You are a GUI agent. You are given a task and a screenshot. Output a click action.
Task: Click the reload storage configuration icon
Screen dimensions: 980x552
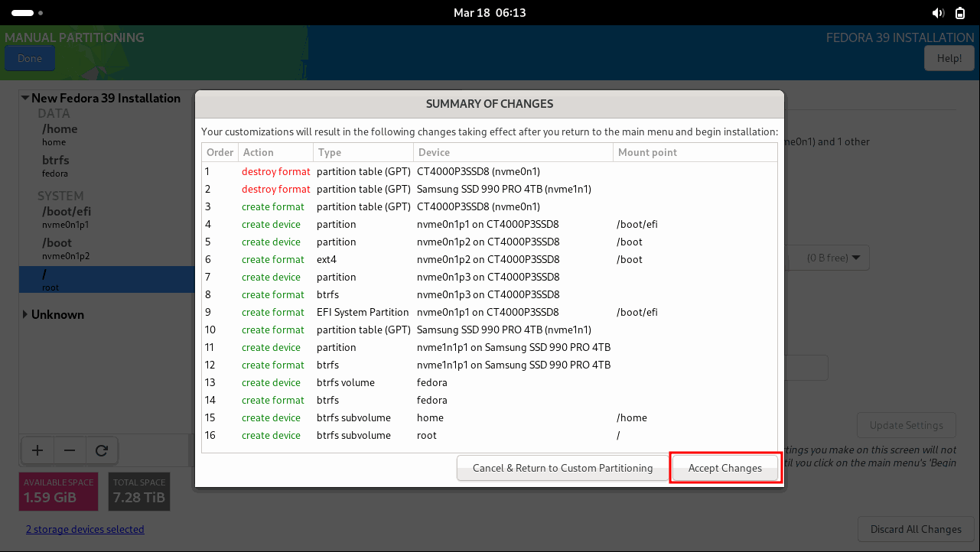point(101,451)
